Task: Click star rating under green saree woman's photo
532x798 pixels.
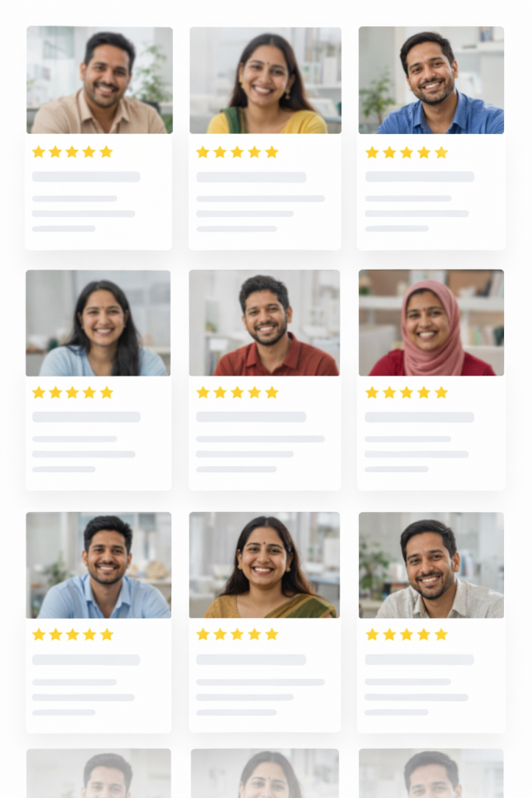Action: pos(237,634)
